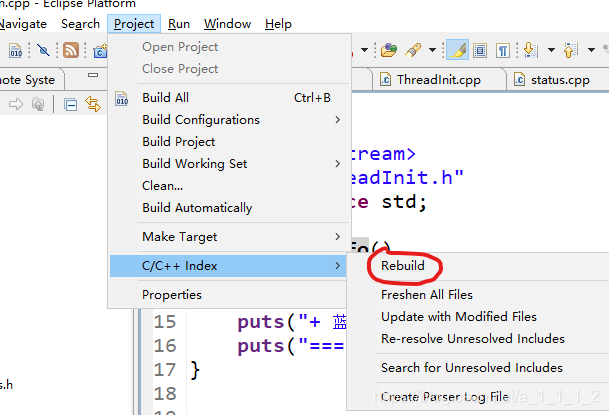Viewport: 609px width, 415px height.
Task: Switch to ThreadInit.cpp editor tab
Action: [438, 80]
